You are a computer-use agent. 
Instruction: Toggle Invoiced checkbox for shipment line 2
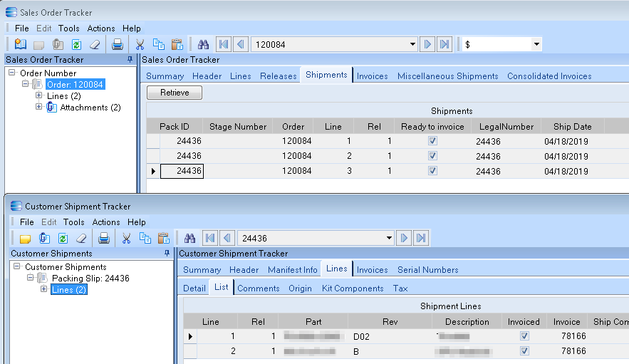[524, 351]
